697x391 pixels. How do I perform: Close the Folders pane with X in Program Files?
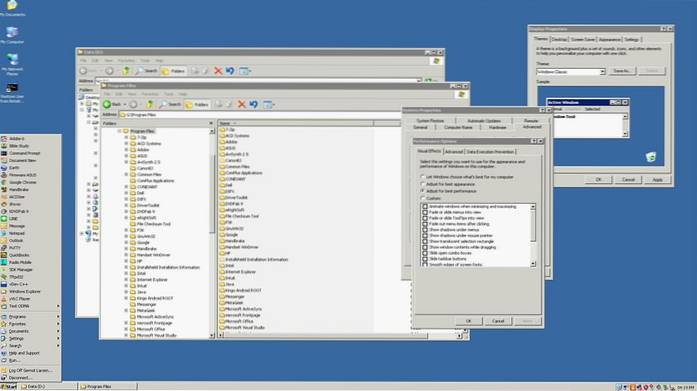coord(211,124)
